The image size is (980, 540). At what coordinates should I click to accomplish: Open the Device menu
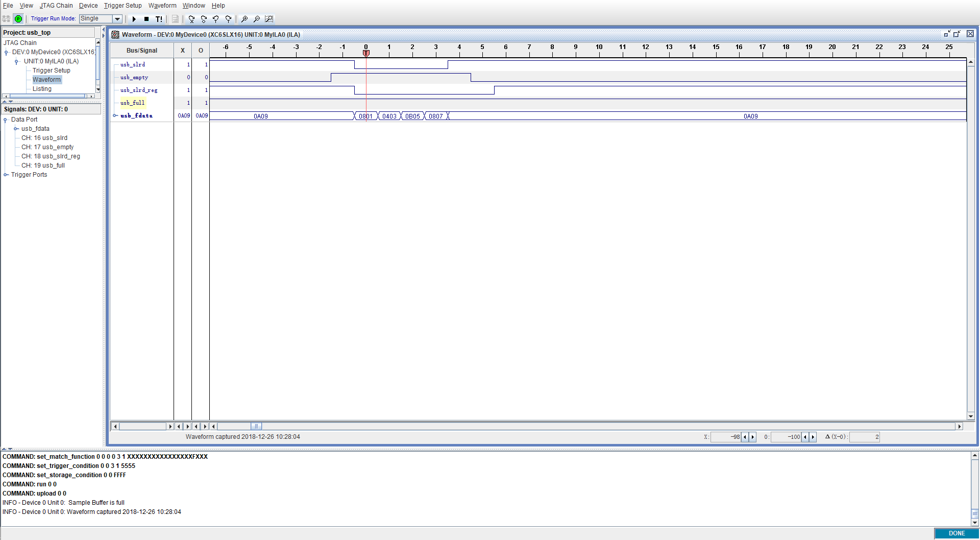88,6
